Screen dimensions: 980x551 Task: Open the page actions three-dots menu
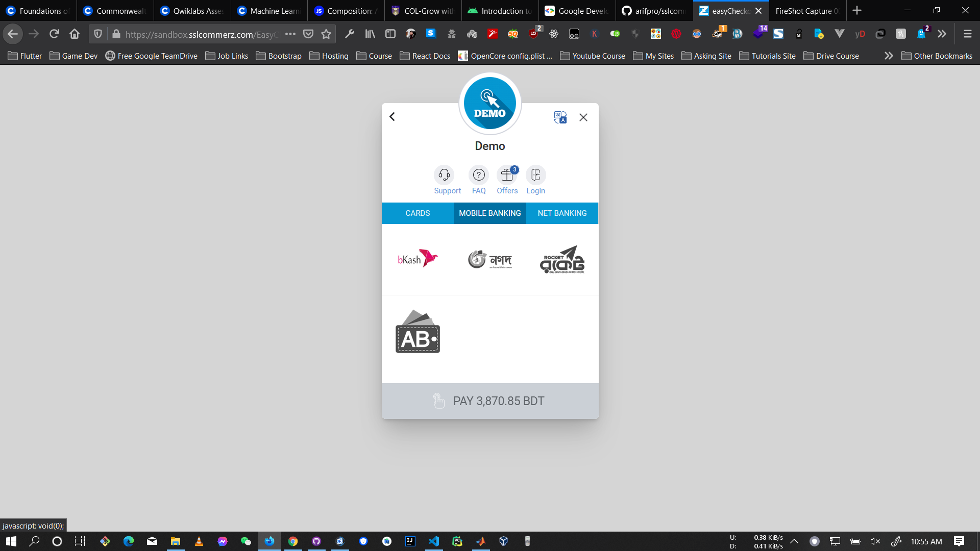click(x=290, y=34)
